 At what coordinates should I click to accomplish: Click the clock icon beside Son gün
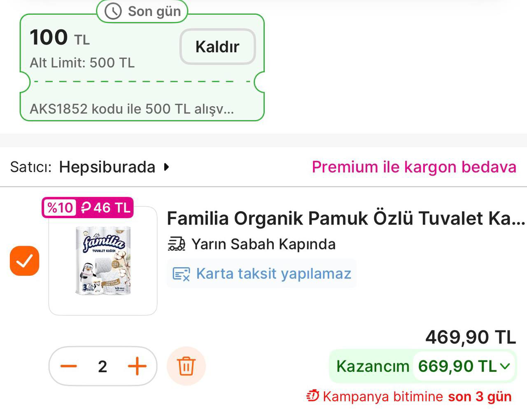pos(113,12)
